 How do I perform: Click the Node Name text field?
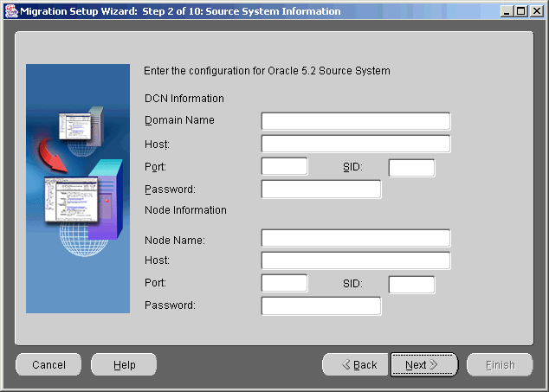356,238
